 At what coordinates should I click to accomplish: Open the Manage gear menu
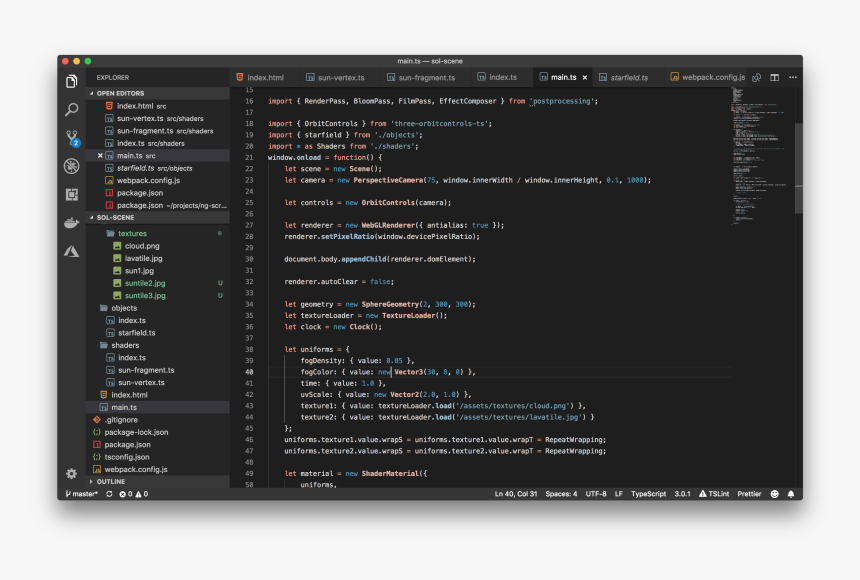(x=71, y=473)
